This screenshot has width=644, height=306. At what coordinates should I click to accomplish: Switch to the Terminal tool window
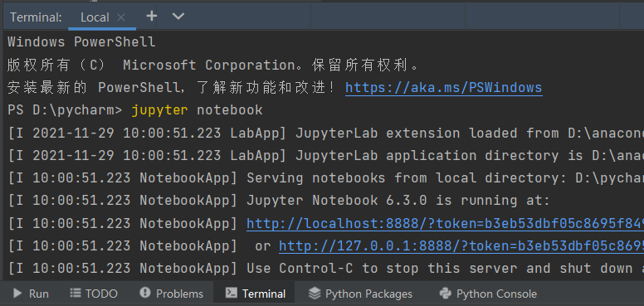(255, 294)
